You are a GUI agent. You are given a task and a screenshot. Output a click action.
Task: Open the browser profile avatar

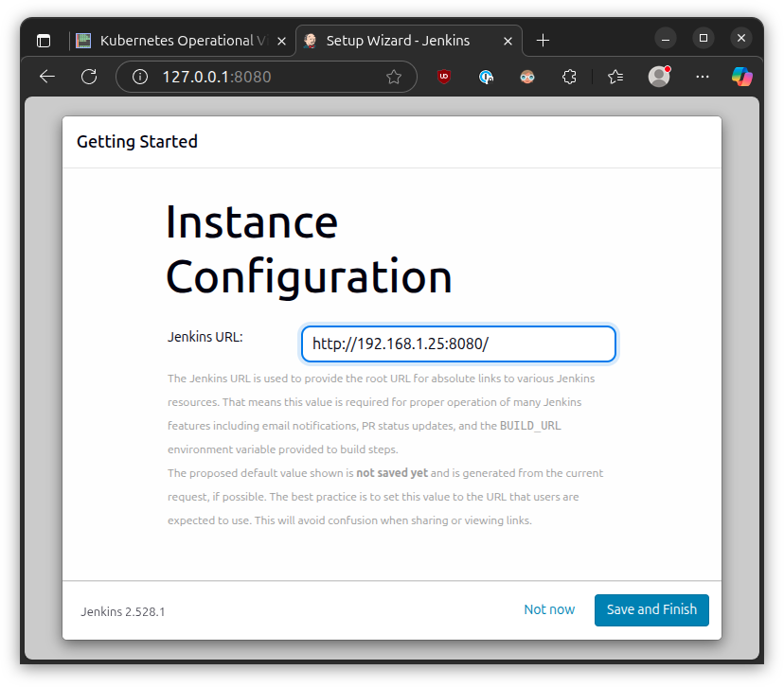[659, 77]
